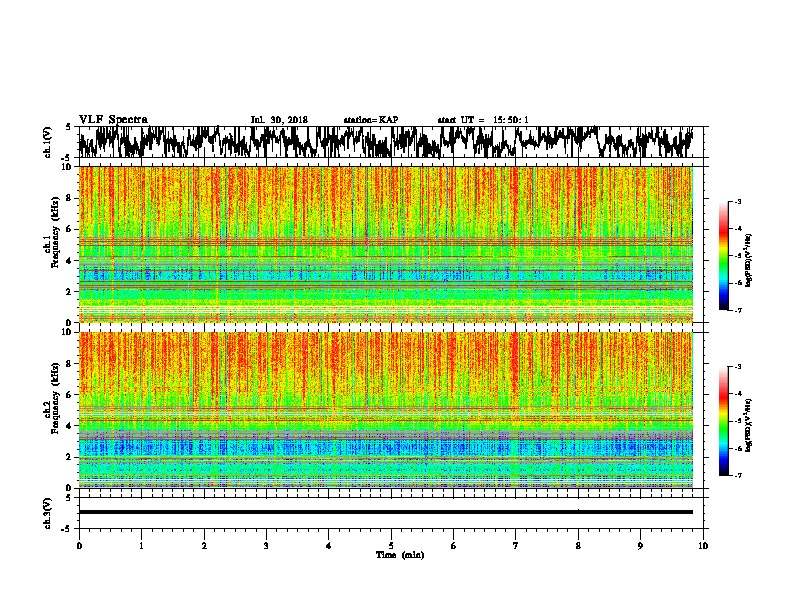Image resolution: width=792 pixels, height=612 pixels.
Task: Click the "ch.1 Frequency (kHz)" axis label
Action: (x=51, y=232)
